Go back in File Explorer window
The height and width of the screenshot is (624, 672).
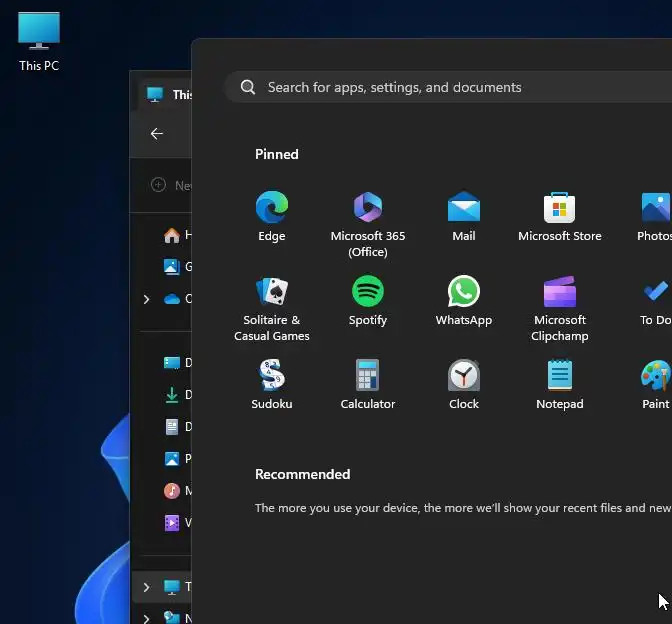click(x=157, y=134)
